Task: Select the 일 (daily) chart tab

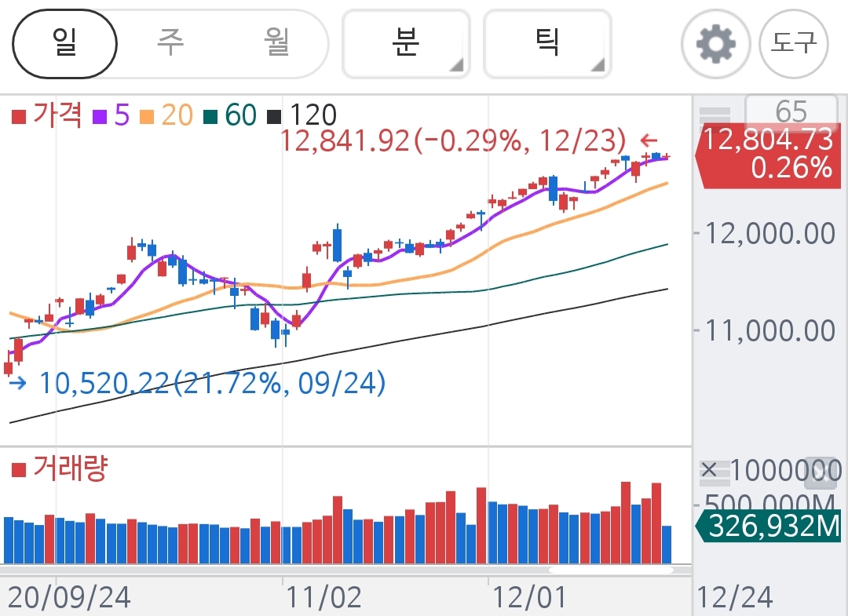Action: 64,44
